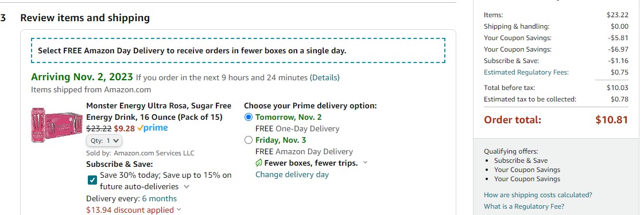Screen dimensions: 644x215
Task: Click the Order total amount
Action: click(x=611, y=120)
